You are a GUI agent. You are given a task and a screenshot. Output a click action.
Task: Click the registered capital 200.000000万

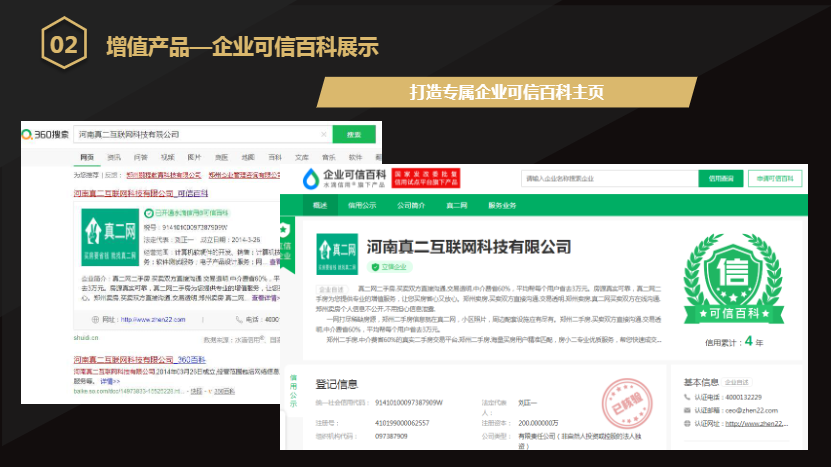[x=538, y=423]
